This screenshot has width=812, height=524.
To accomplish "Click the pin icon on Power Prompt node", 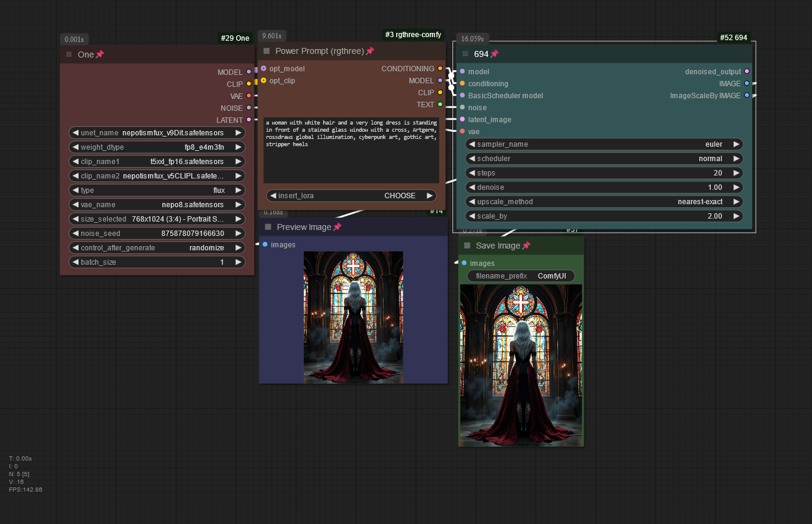I will [370, 51].
